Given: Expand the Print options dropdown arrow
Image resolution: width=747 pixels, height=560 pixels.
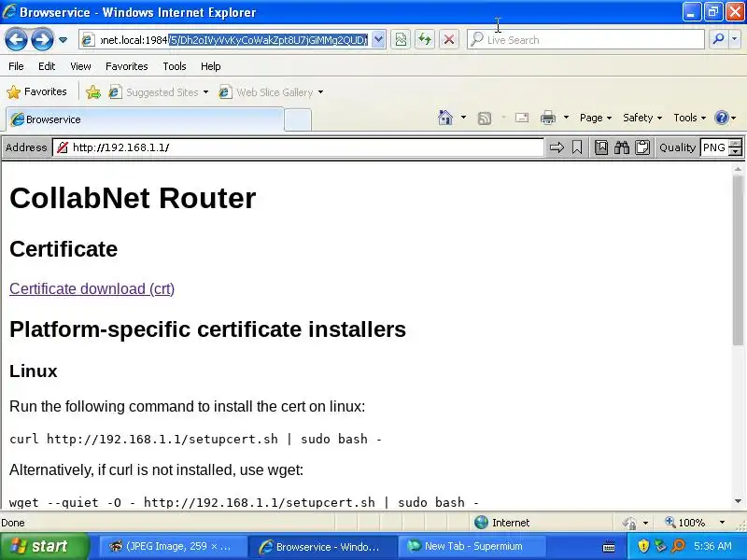Looking at the screenshot, I should pyautogui.click(x=566, y=118).
